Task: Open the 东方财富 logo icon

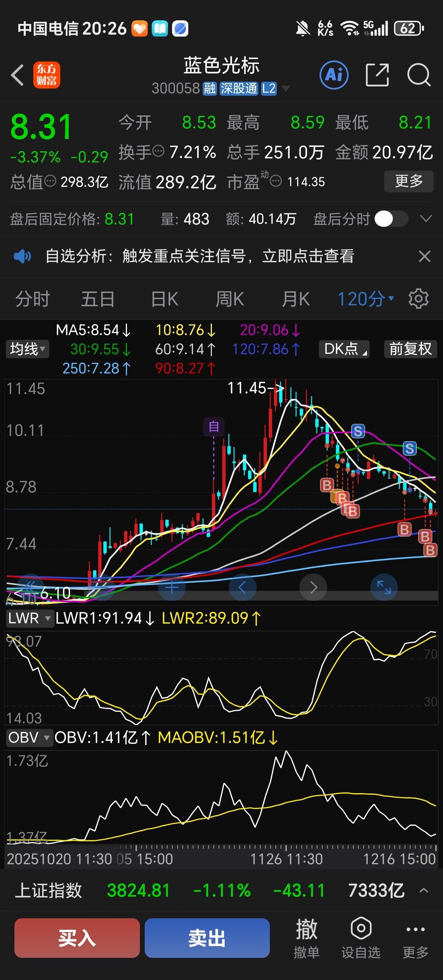Action: (47, 75)
